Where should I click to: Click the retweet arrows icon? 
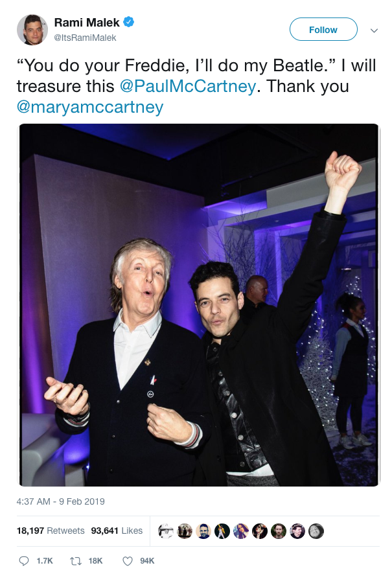pos(75,561)
